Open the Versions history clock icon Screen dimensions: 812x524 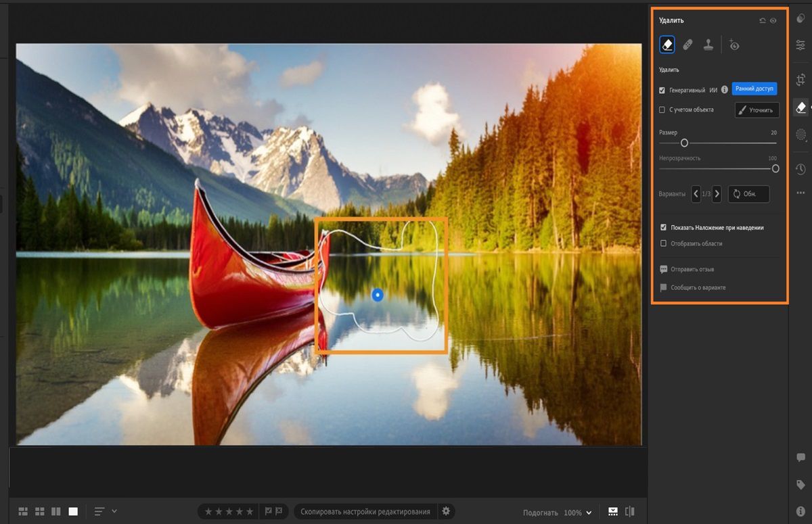tap(801, 169)
